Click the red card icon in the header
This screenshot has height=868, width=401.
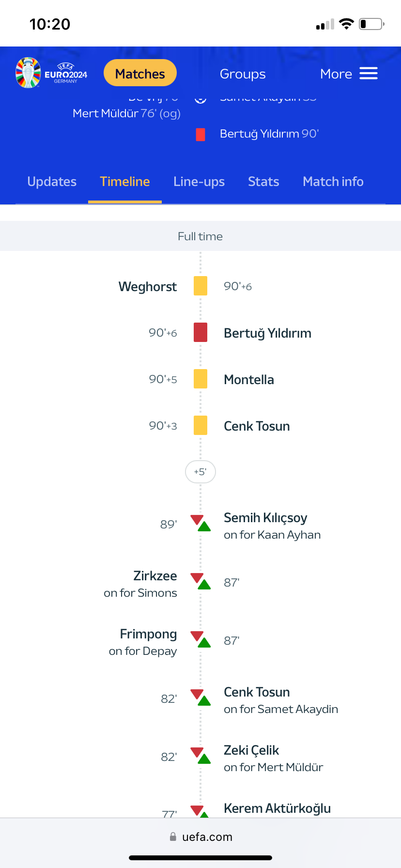(x=200, y=134)
